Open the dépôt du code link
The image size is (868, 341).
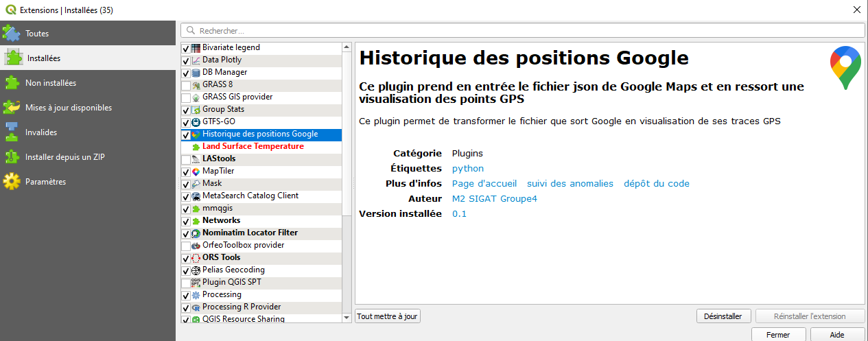pyautogui.click(x=657, y=183)
